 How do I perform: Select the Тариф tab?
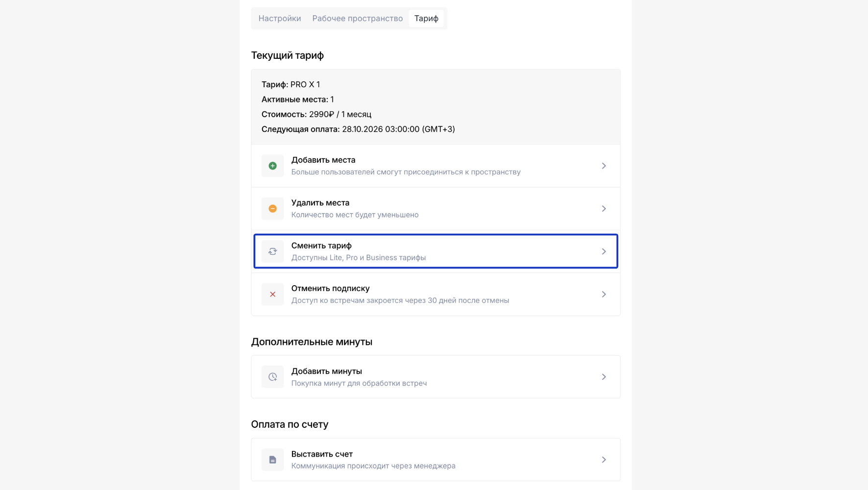click(426, 19)
